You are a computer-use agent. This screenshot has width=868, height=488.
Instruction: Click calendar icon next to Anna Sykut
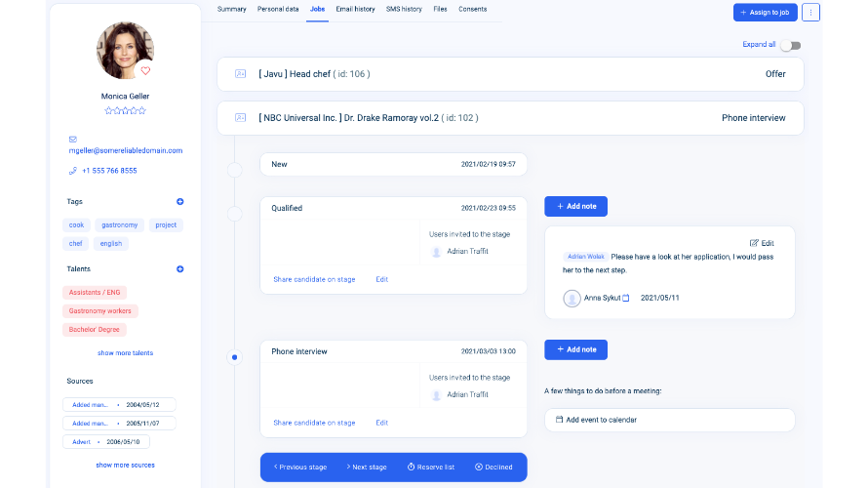[626, 298]
